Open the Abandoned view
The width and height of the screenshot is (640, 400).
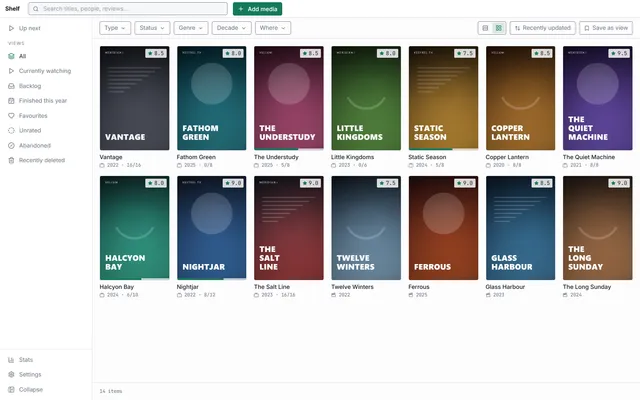46,145
